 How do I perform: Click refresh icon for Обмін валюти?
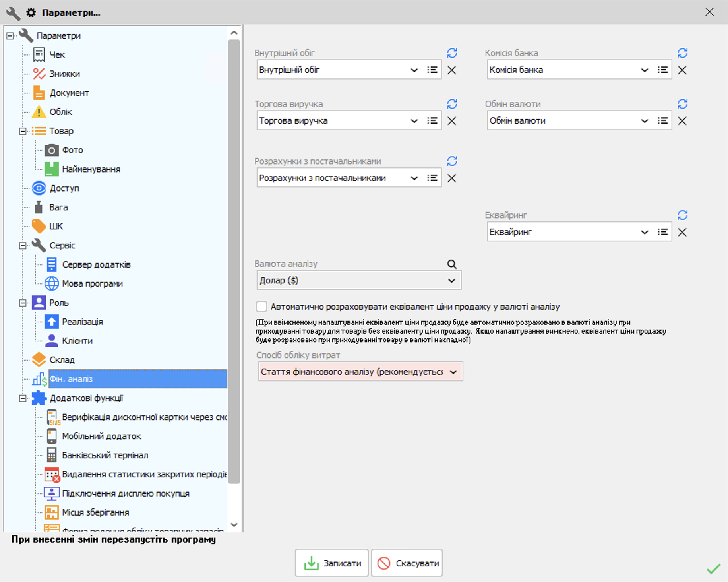tap(682, 104)
